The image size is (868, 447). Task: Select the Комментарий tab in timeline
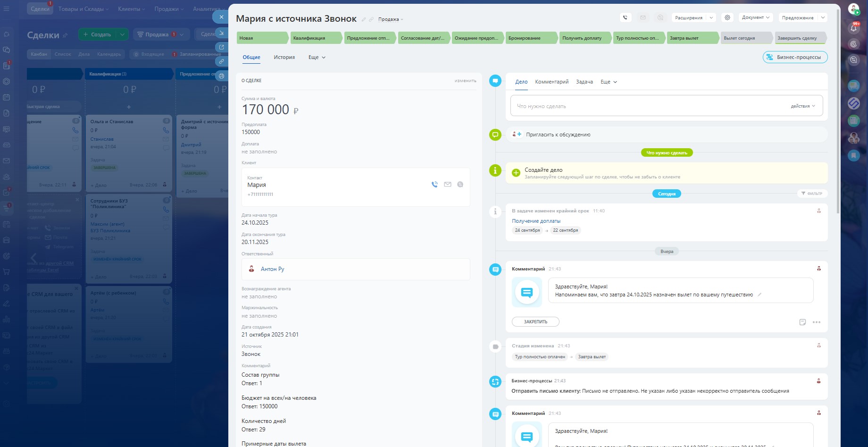(x=551, y=82)
